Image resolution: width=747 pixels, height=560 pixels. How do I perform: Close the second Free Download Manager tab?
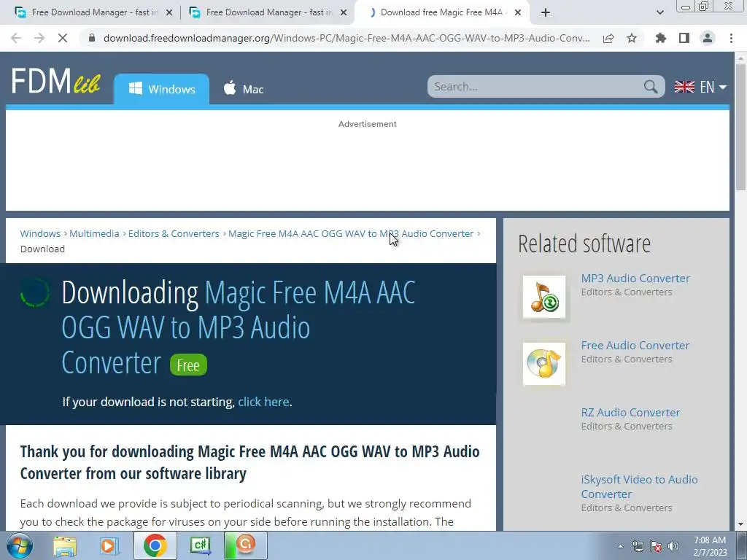[344, 12]
